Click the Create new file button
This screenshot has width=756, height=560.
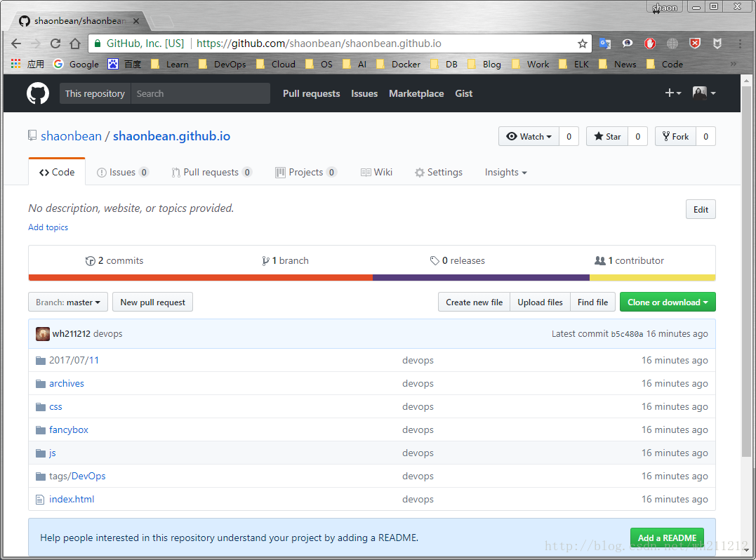pyautogui.click(x=473, y=302)
